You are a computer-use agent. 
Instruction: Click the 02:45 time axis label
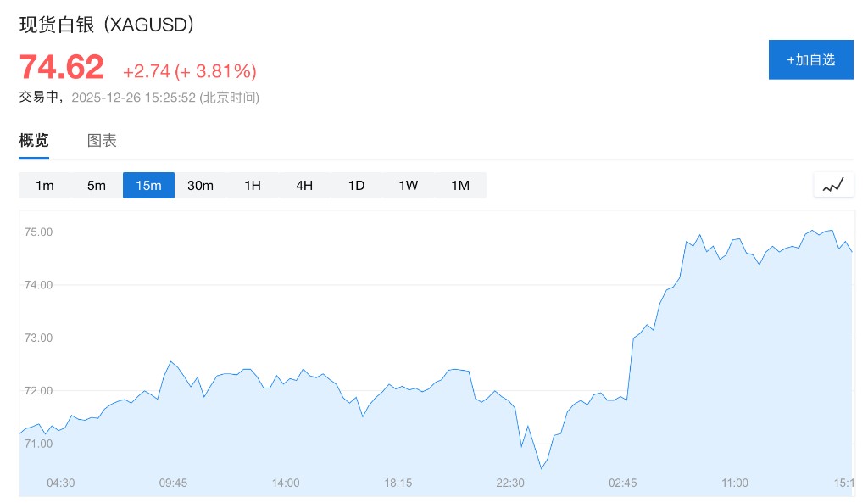click(622, 483)
